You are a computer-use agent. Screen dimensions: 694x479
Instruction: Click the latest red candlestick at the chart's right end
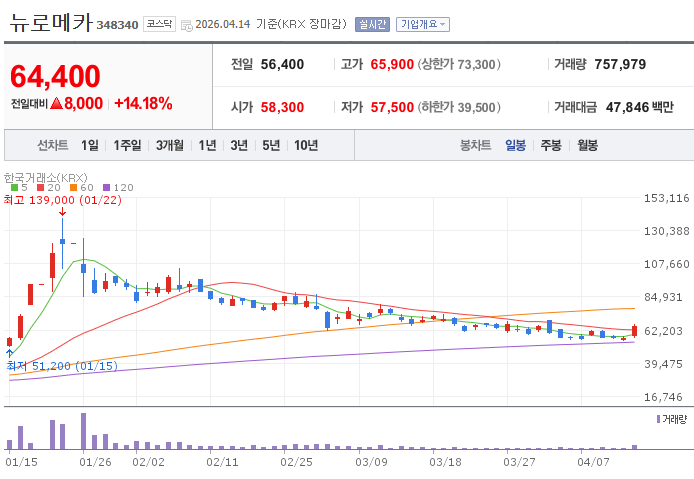pos(634,331)
